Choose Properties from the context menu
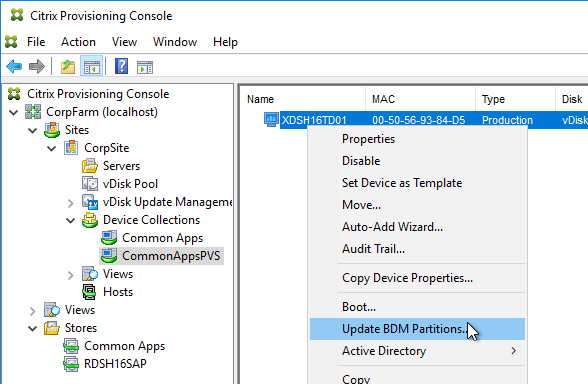The width and height of the screenshot is (588, 384). click(x=417, y=139)
